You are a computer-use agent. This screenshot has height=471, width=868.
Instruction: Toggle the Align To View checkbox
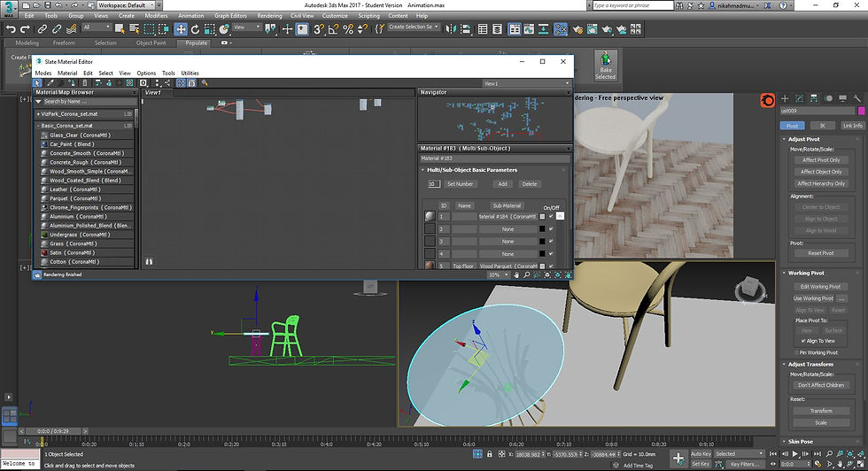(x=803, y=341)
